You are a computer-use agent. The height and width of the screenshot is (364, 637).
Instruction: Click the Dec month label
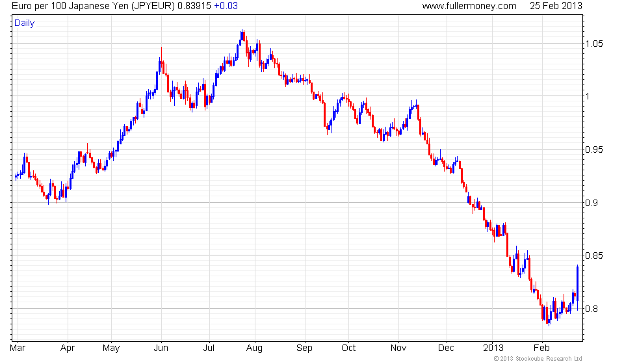446,348
